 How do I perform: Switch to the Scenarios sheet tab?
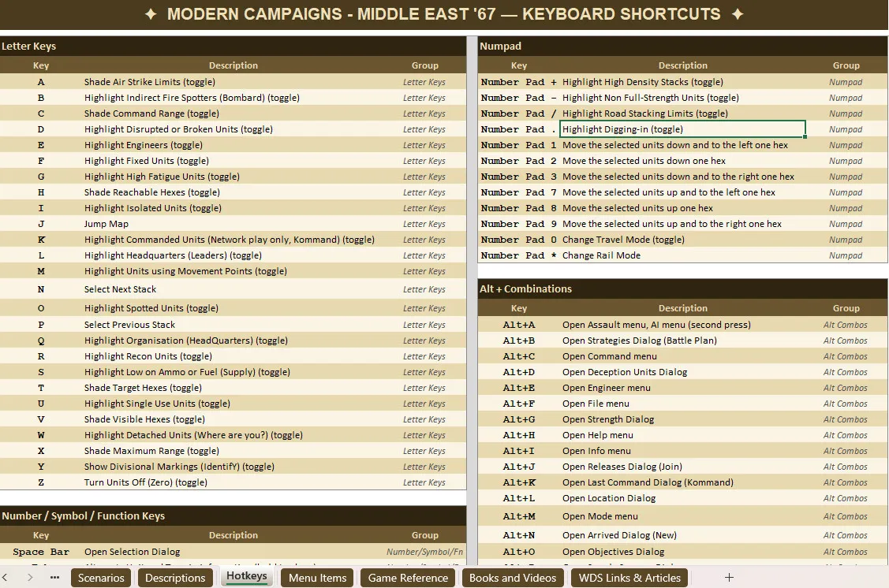click(x=101, y=578)
